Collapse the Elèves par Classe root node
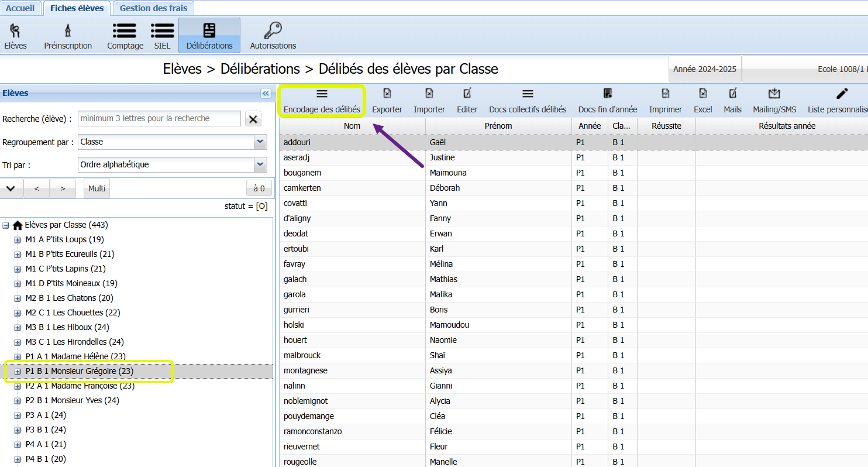The width and height of the screenshot is (868, 467). [6, 225]
